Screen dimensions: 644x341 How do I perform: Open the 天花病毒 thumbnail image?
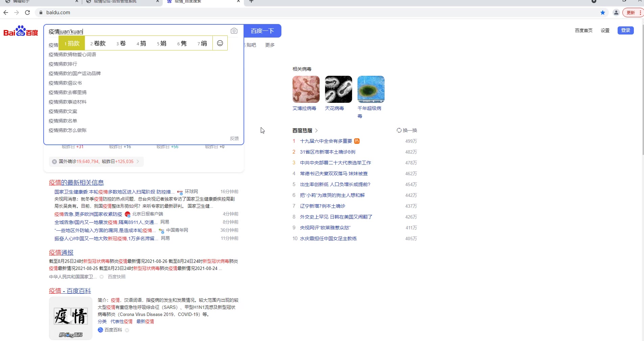pyautogui.click(x=339, y=89)
